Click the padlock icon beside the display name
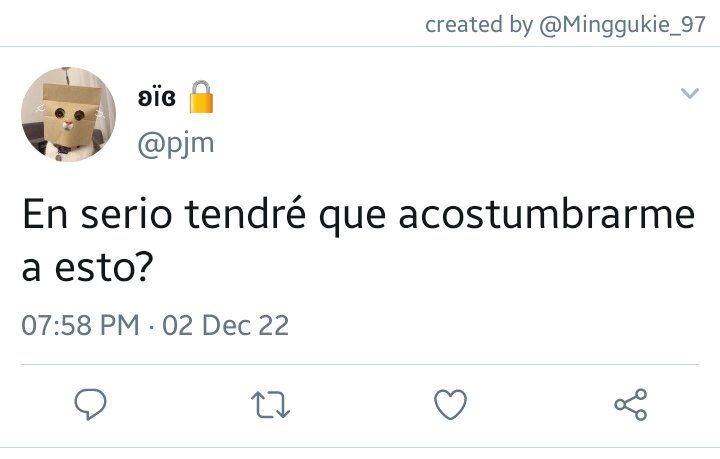This screenshot has height=459, width=720. 201,97
